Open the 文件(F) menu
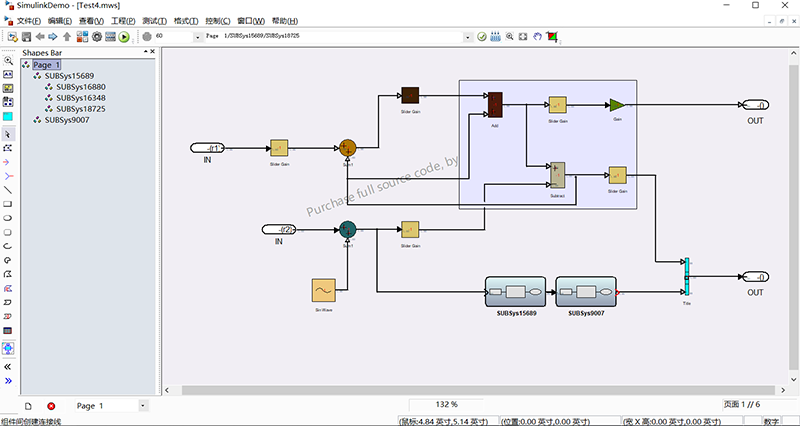This screenshot has height=426, width=800. (x=27, y=20)
